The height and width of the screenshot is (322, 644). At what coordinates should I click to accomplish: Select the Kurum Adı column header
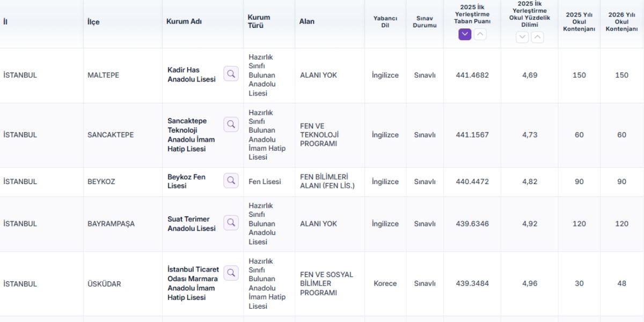[x=184, y=21]
